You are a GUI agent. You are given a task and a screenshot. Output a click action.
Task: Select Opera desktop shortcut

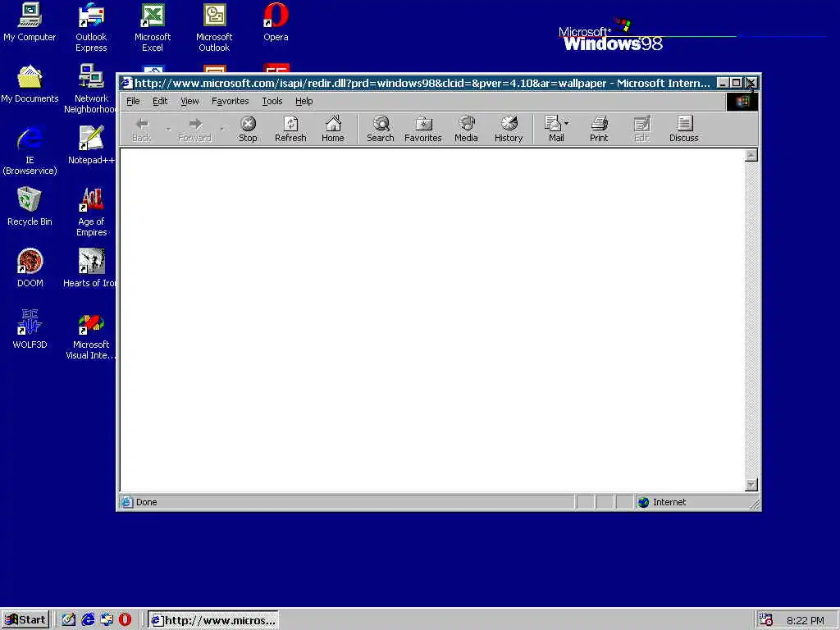pos(276,22)
